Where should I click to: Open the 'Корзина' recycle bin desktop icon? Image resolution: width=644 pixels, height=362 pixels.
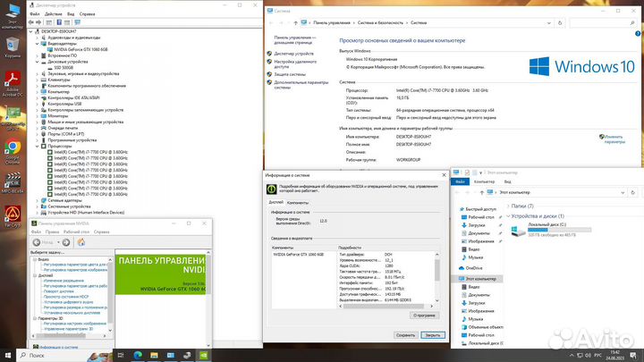[13, 46]
